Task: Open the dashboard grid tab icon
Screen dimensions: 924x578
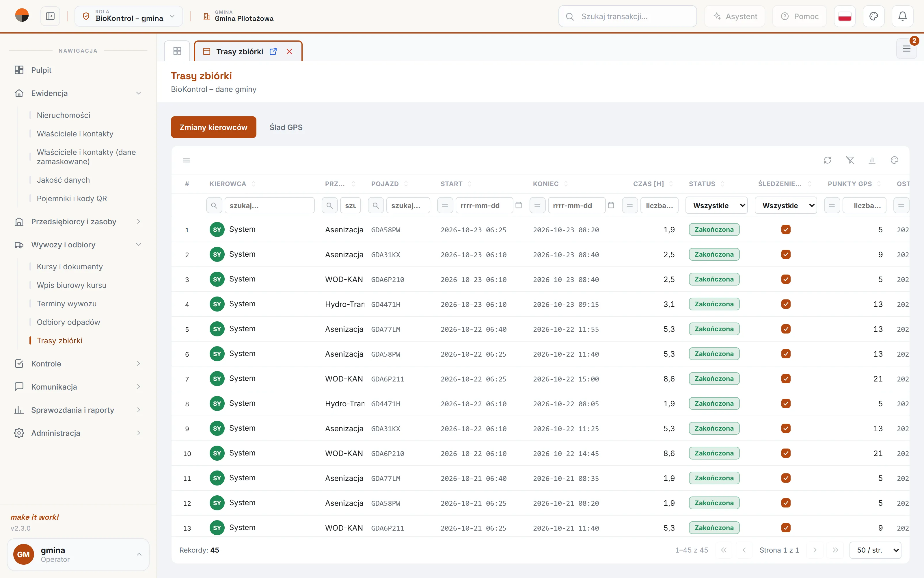Action: point(177,51)
